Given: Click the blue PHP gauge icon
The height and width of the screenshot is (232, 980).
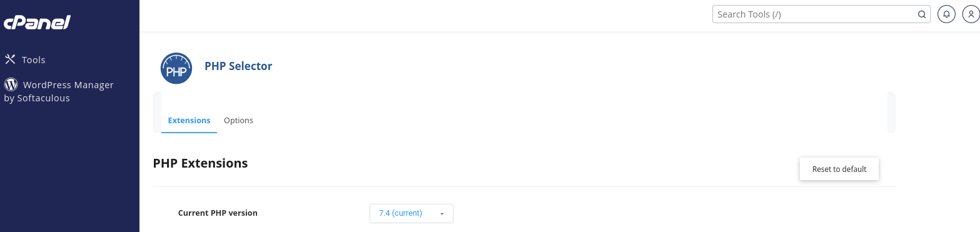Looking at the screenshot, I should coord(176,68).
